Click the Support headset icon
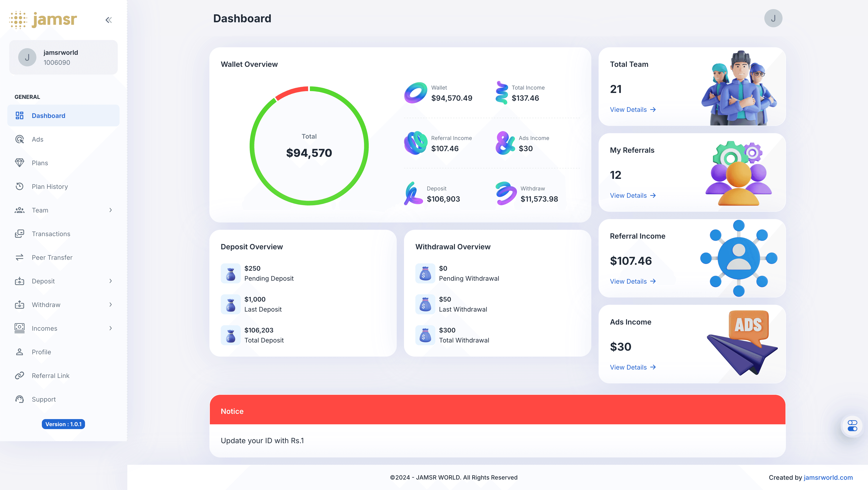 (20, 399)
